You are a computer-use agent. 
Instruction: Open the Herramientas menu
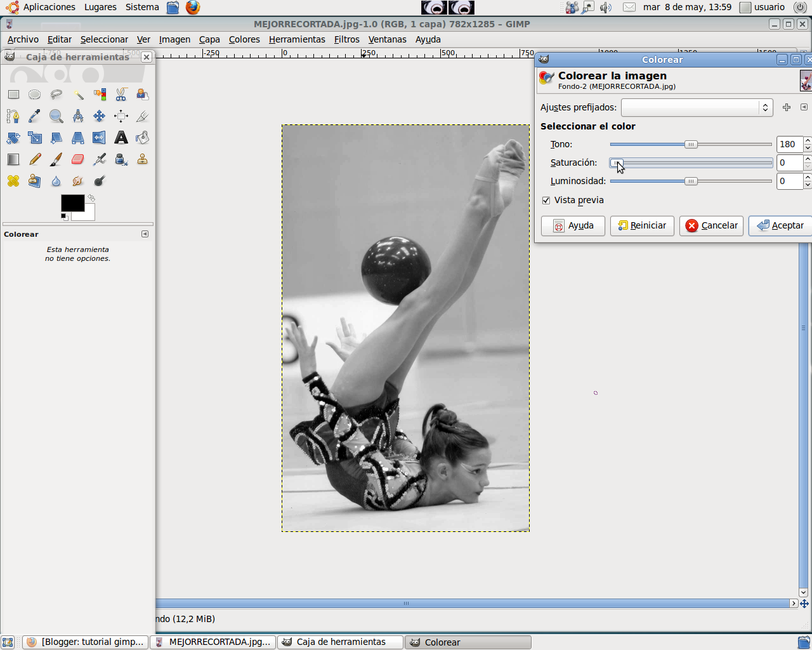click(297, 39)
